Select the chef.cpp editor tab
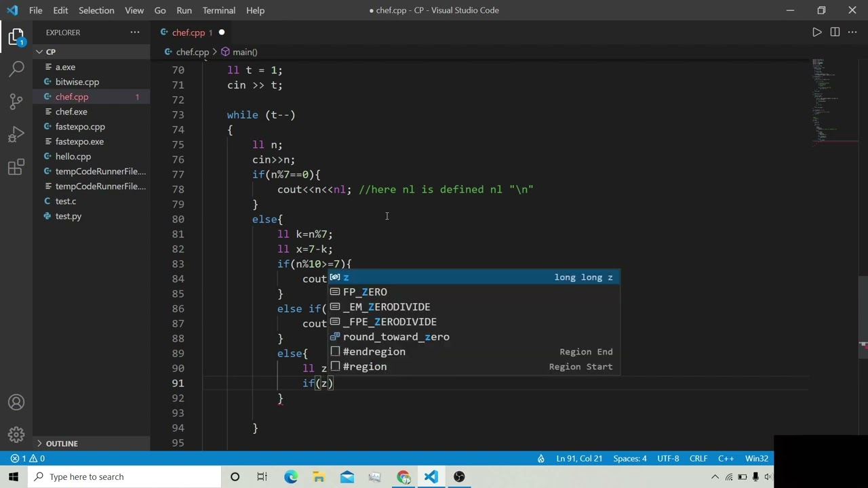The image size is (868, 488). pyautogui.click(x=192, y=33)
